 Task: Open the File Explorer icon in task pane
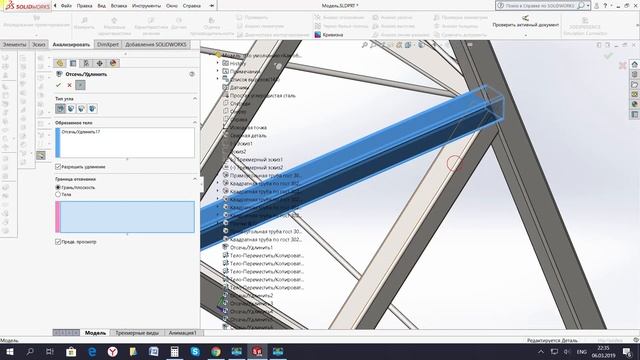tap(635, 84)
